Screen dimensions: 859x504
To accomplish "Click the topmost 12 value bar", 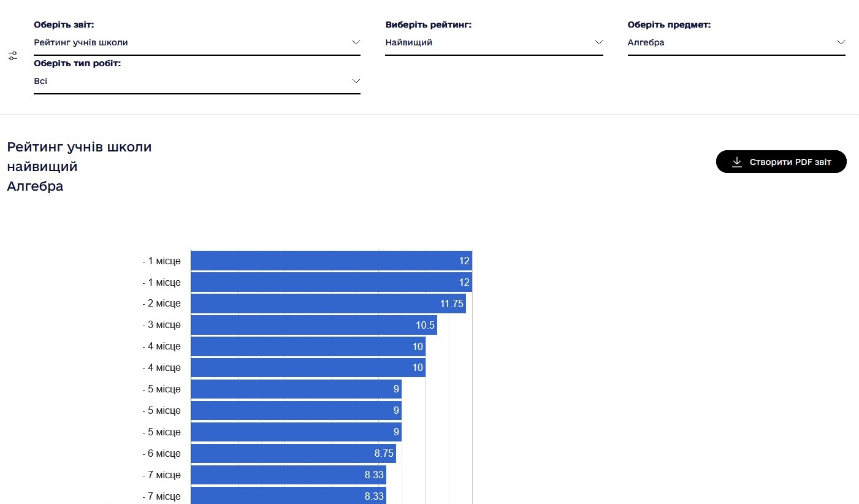I will click(331, 261).
